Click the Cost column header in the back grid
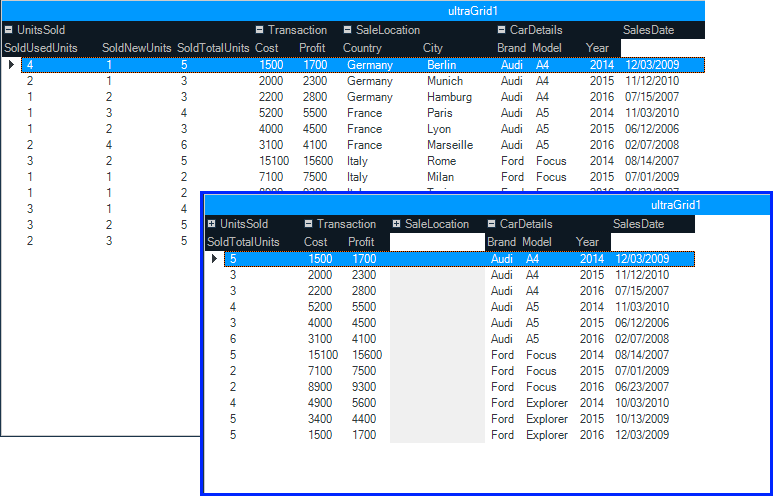The image size is (775, 500). click(x=267, y=48)
